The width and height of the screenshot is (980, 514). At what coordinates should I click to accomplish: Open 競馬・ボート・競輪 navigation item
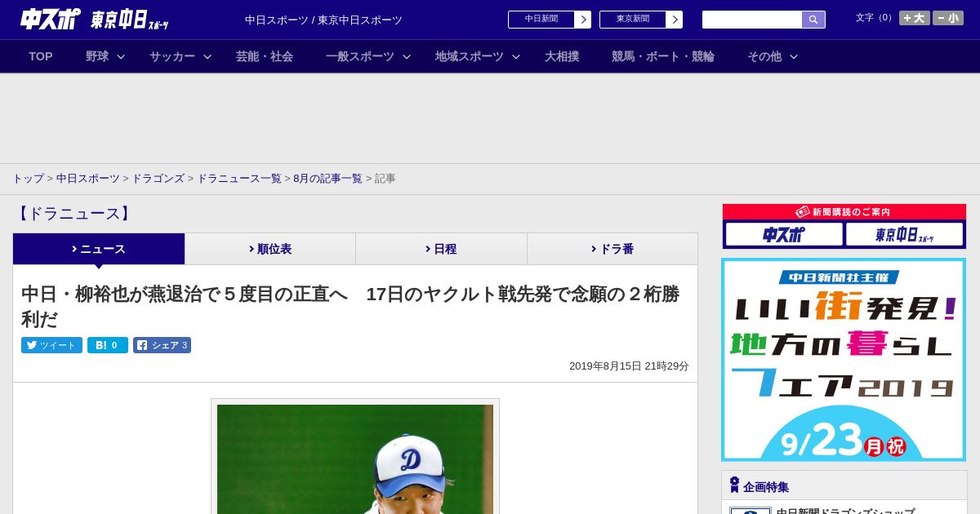click(663, 56)
